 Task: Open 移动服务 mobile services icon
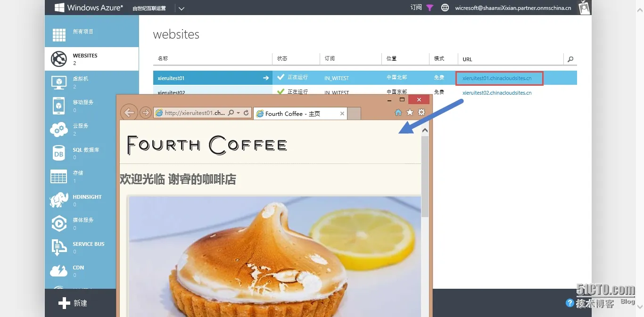tap(59, 106)
